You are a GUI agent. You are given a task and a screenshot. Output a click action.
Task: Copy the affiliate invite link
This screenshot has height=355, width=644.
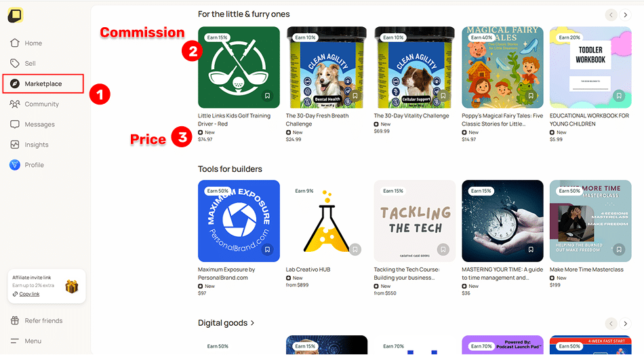(x=30, y=294)
